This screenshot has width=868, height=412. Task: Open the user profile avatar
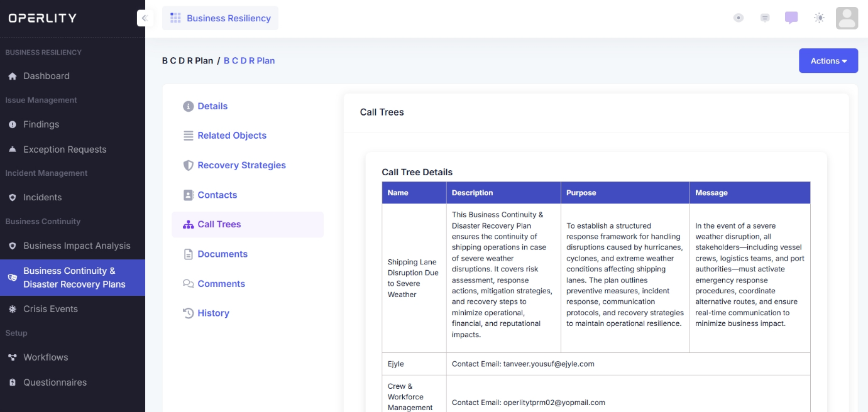(x=847, y=18)
